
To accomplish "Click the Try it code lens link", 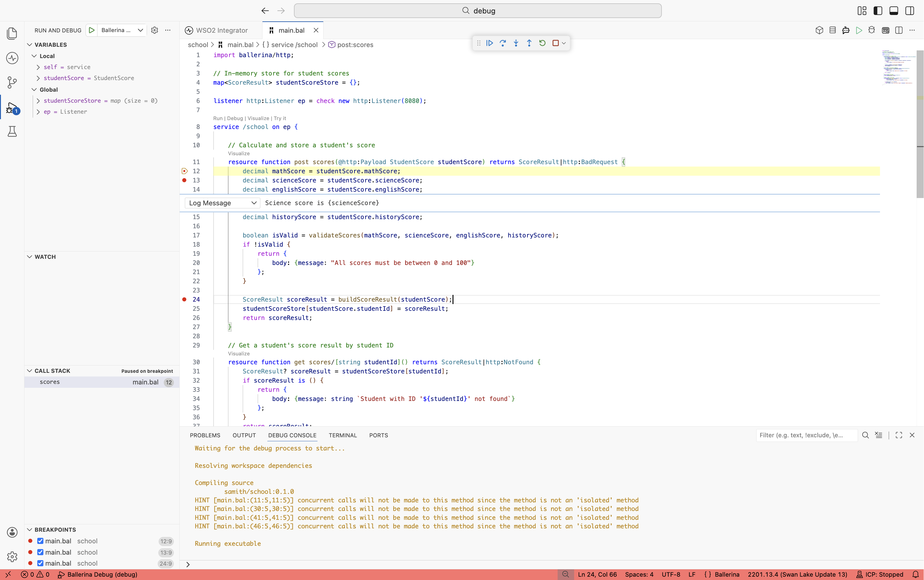I will [280, 118].
